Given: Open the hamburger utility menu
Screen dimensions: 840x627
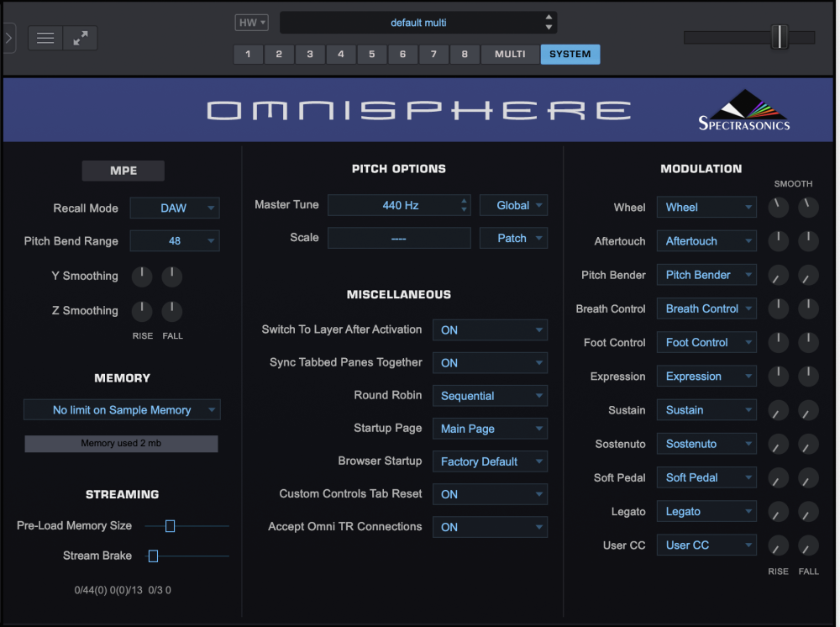Looking at the screenshot, I should tap(45, 38).
